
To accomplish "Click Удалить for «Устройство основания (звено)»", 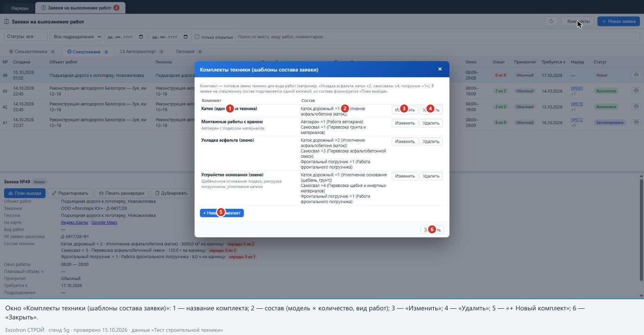I will coord(431,176).
